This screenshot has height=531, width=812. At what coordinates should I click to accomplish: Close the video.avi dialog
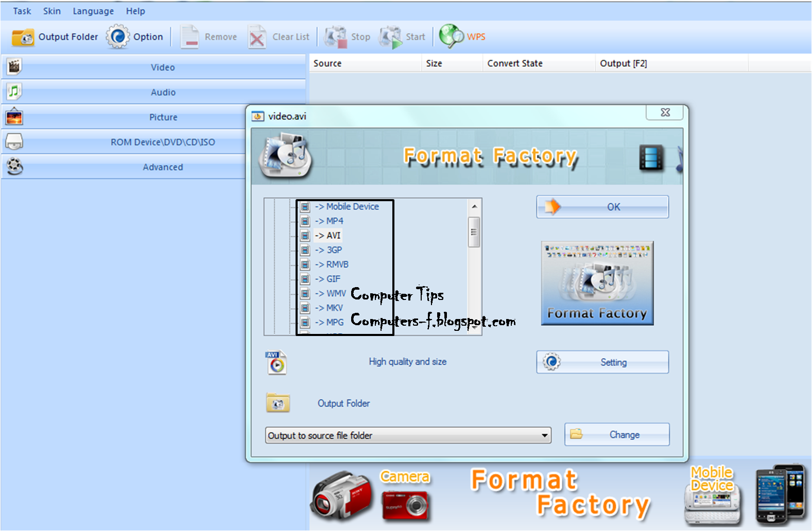tap(665, 112)
